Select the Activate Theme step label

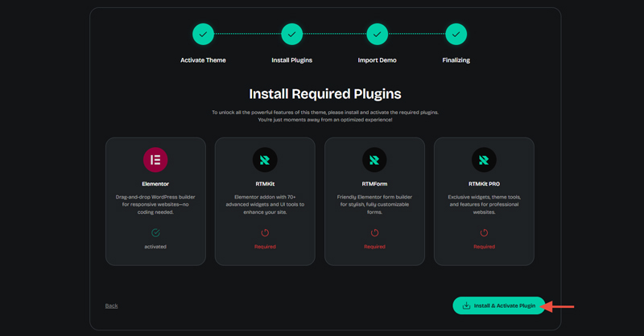point(203,60)
